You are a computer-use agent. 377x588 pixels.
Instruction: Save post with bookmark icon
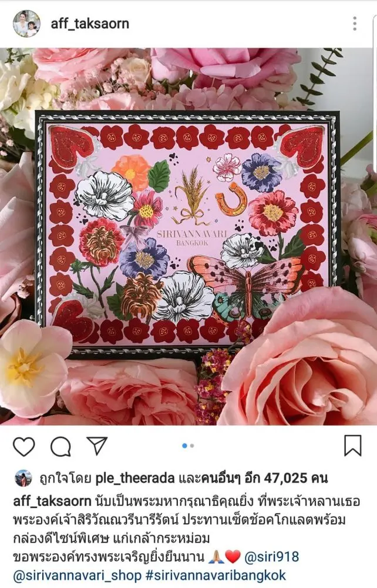[x=353, y=446]
